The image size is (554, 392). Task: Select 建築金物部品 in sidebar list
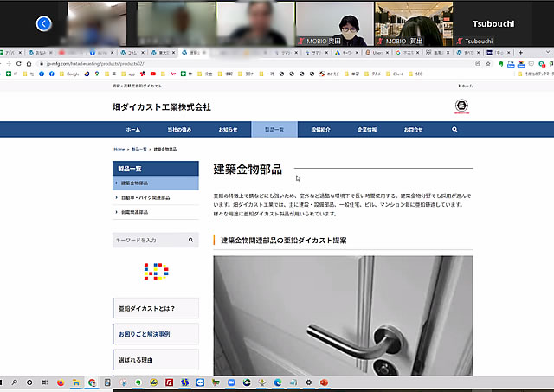(156, 183)
